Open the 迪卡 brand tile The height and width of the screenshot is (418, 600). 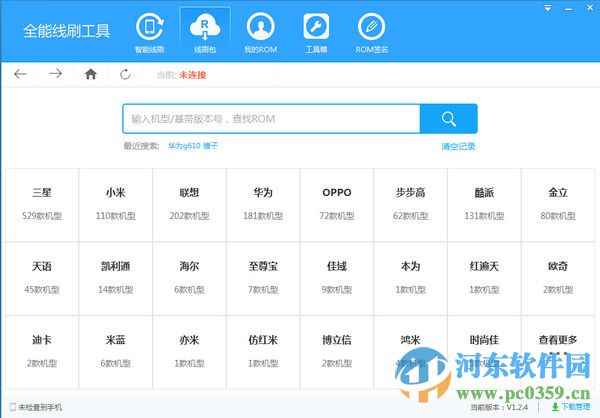coord(42,352)
